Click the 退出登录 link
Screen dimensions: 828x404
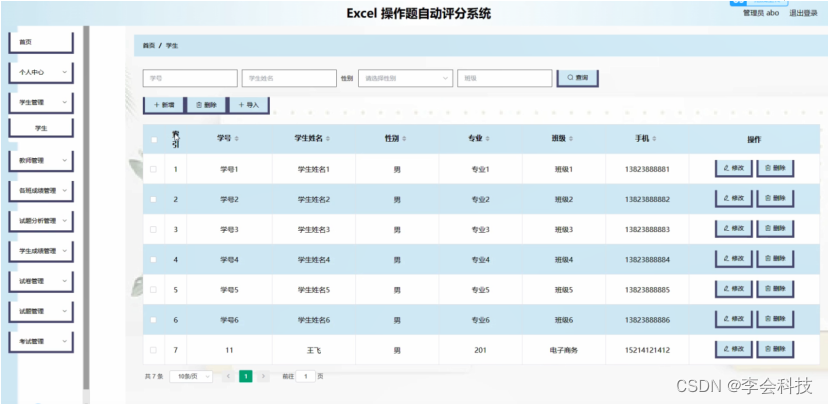[803, 14]
